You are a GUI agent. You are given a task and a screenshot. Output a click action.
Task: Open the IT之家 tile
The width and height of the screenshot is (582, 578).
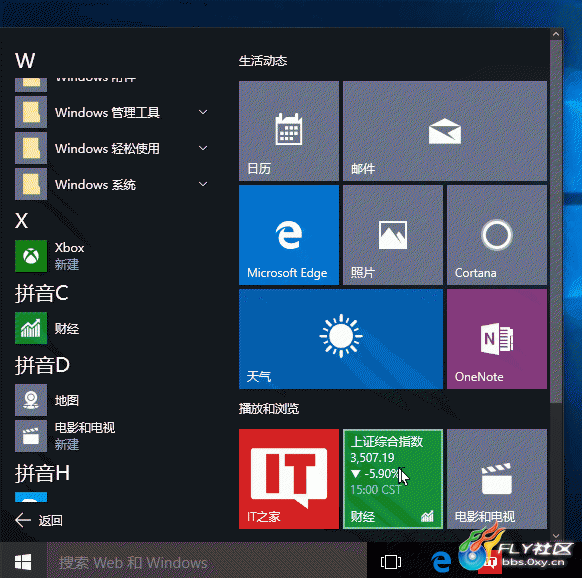tap(289, 479)
